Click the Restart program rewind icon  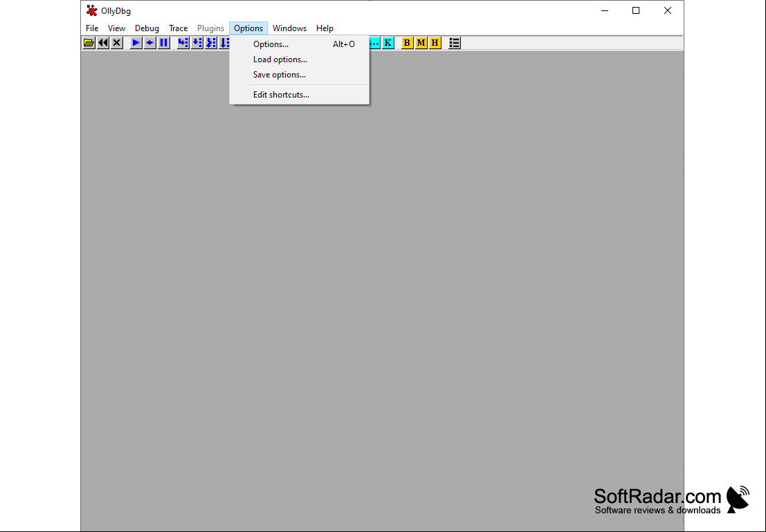click(102, 43)
